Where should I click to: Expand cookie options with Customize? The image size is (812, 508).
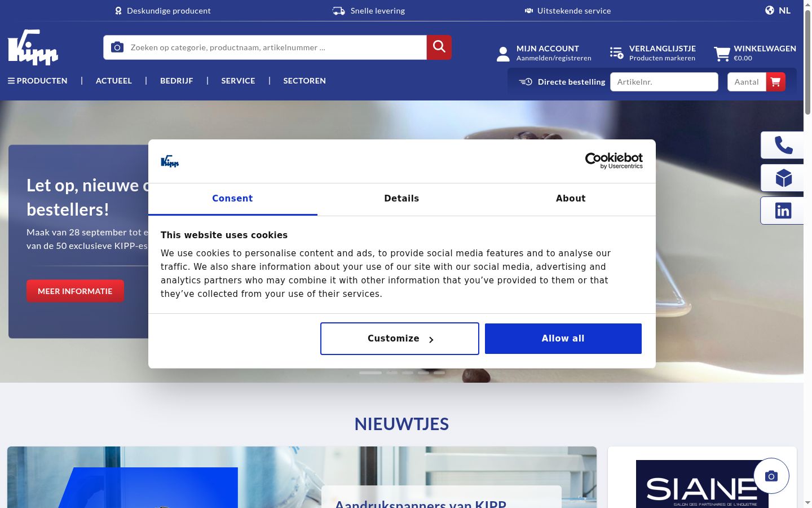click(400, 339)
